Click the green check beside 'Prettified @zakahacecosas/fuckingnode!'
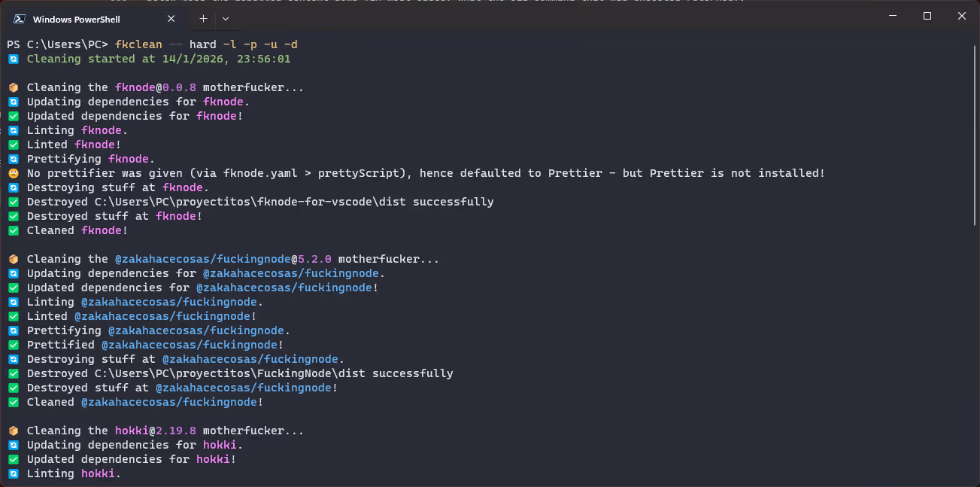 14,345
